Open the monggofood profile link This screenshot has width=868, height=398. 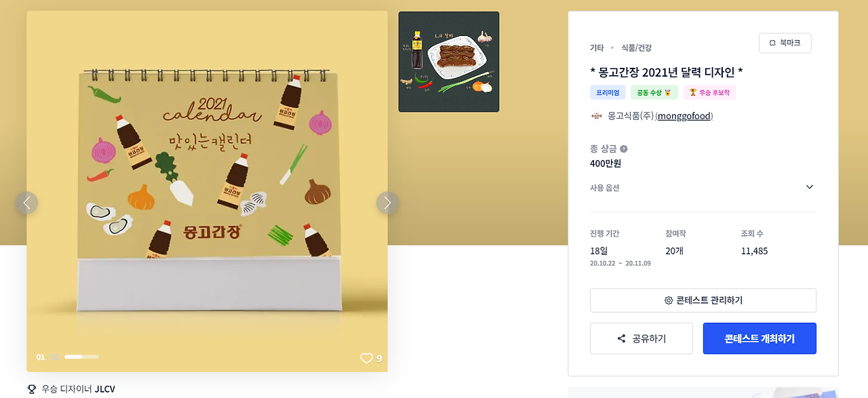pyautogui.click(x=684, y=116)
